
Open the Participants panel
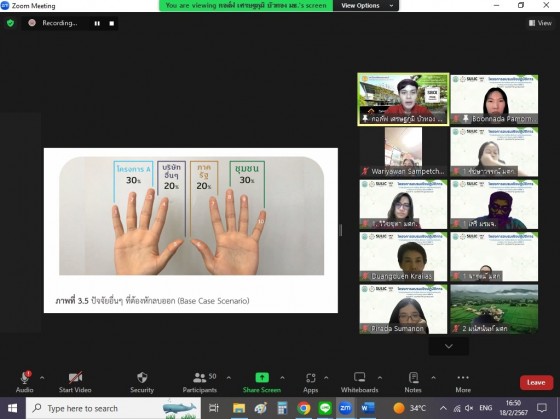click(x=200, y=382)
